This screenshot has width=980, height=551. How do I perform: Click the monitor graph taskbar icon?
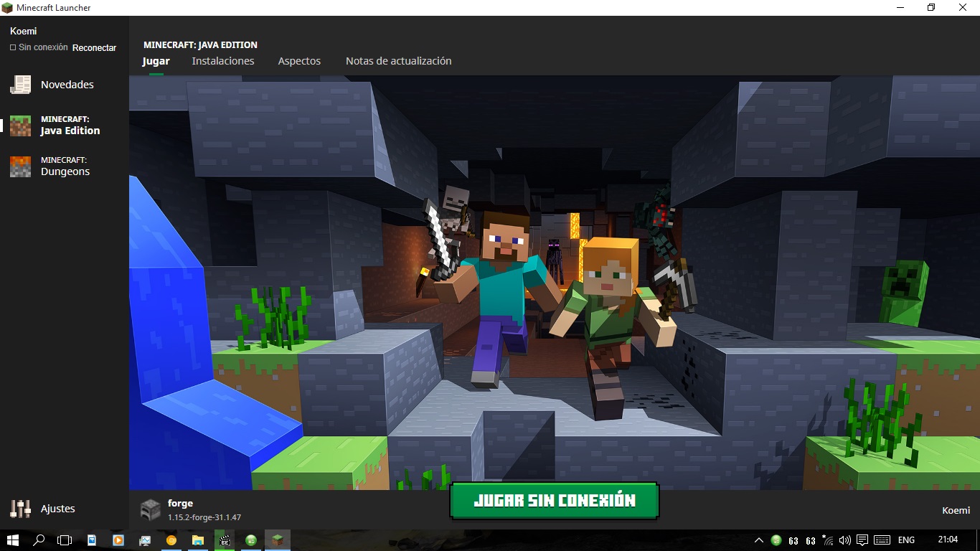(x=145, y=540)
